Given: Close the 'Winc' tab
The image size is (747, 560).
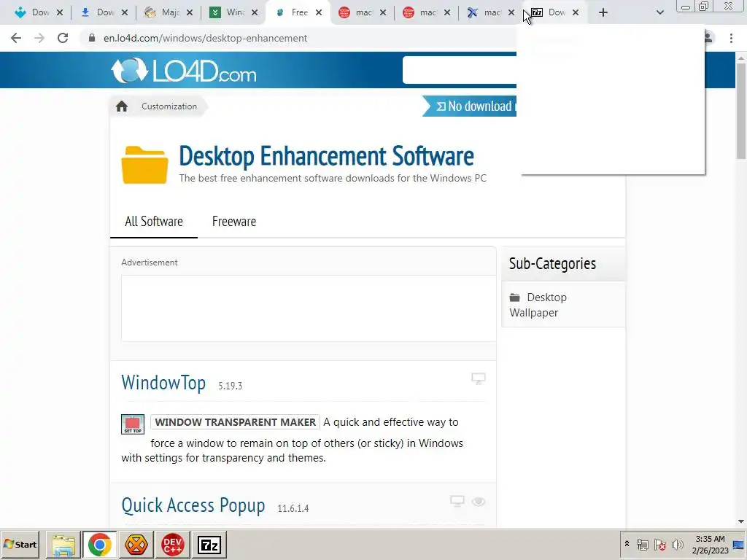Looking at the screenshot, I should click(x=255, y=12).
